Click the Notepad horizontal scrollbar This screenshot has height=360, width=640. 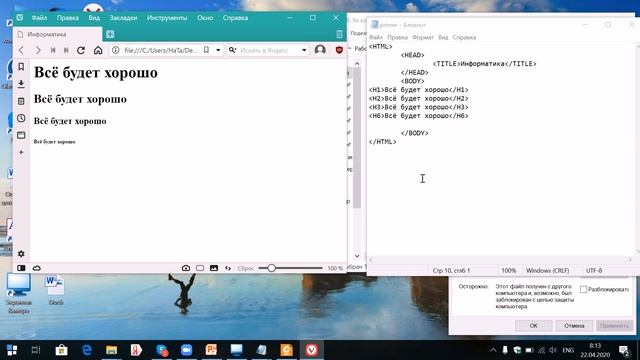click(500, 260)
